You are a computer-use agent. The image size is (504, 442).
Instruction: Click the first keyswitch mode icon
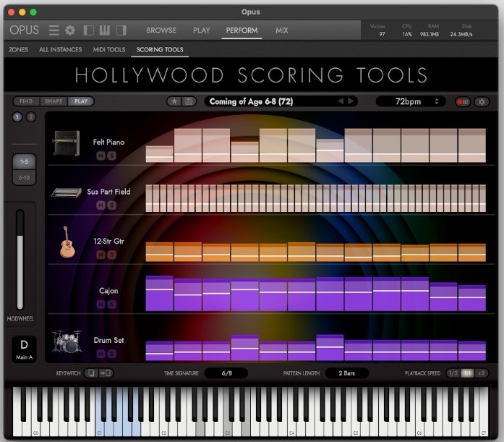click(x=92, y=373)
